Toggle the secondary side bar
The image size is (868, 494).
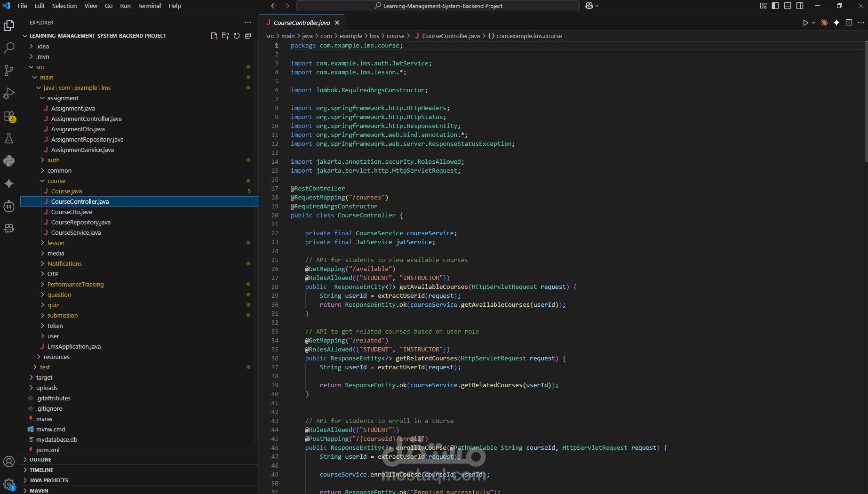point(800,6)
